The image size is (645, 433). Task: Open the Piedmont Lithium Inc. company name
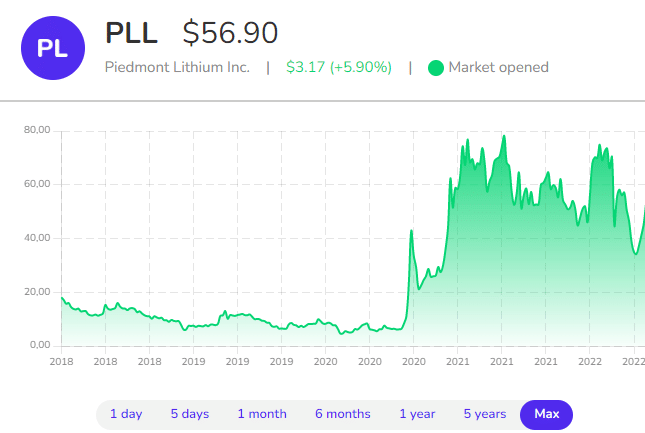179,68
